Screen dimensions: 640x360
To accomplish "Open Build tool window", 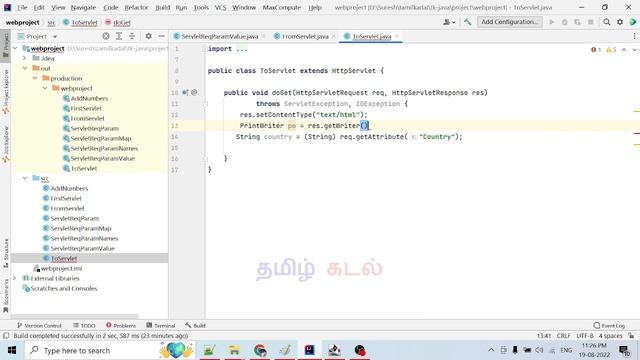I will [x=195, y=326].
